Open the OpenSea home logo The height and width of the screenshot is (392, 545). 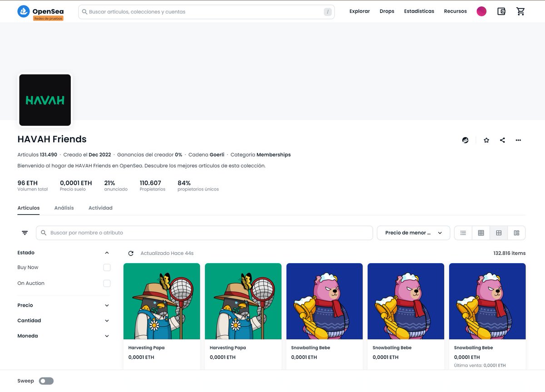click(x=40, y=11)
